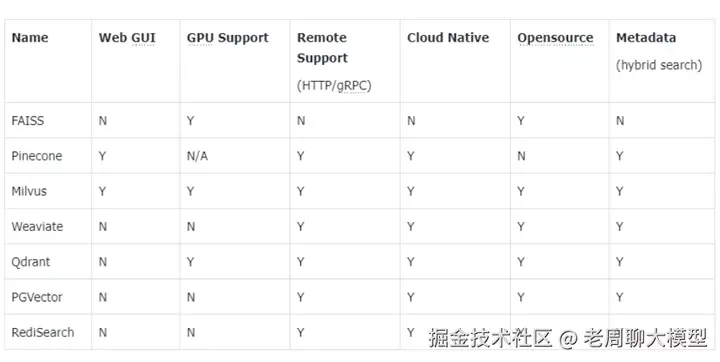720x362 pixels.
Task: Click FAISS GPU Support Y cell
Action: click(x=191, y=121)
